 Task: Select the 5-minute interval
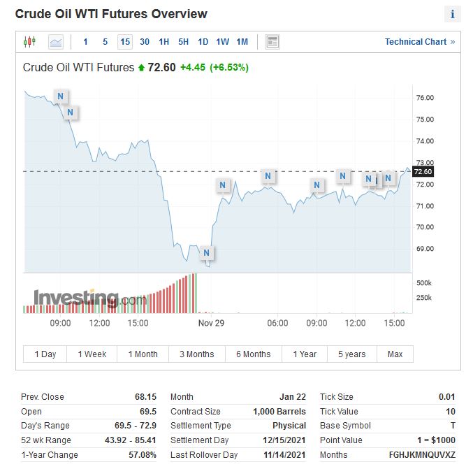(x=105, y=42)
